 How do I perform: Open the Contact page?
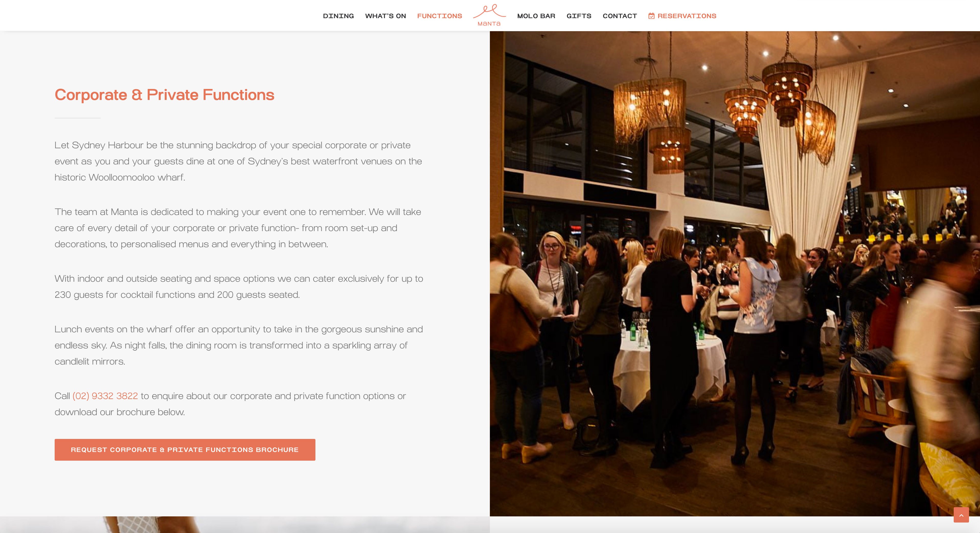coord(620,16)
